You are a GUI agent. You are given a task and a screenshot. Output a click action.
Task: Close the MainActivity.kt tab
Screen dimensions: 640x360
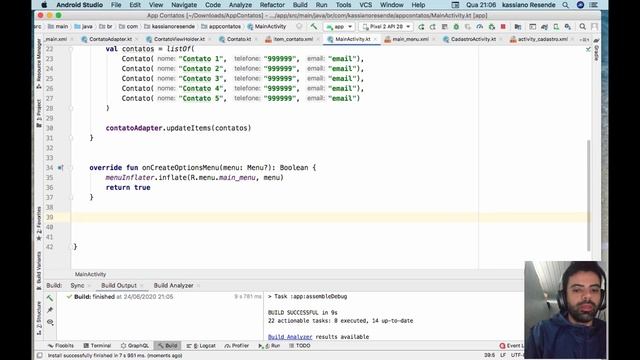(375, 40)
